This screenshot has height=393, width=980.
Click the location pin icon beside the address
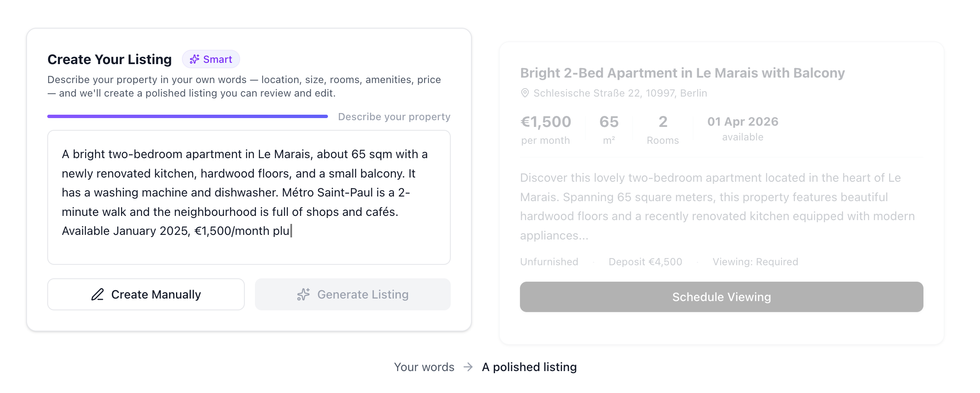pyautogui.click(x=525, y=93)
